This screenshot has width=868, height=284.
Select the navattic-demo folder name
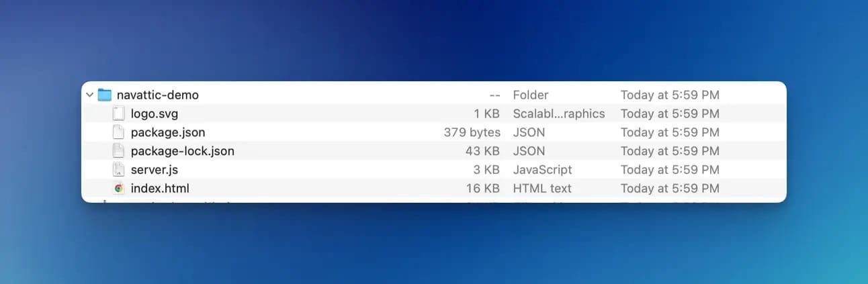(158, 95)
